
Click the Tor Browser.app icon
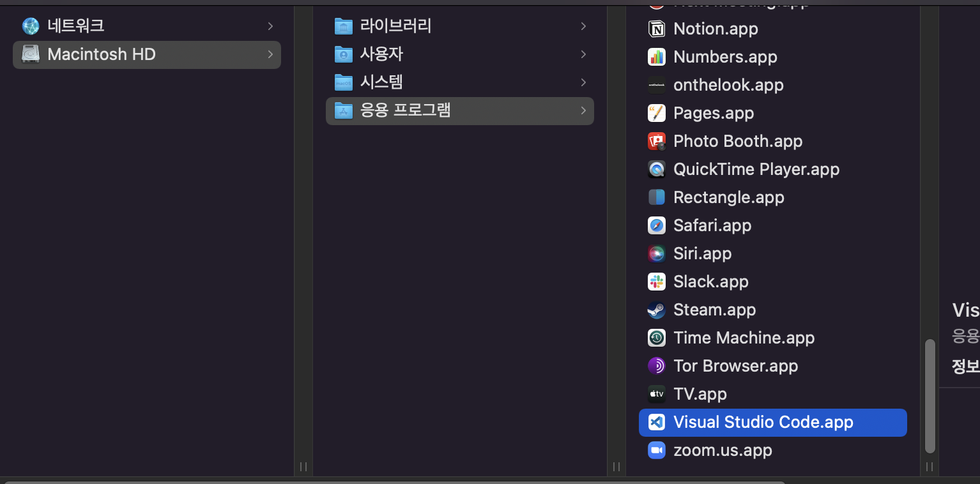pyautogui.click(x=656, y=366)
